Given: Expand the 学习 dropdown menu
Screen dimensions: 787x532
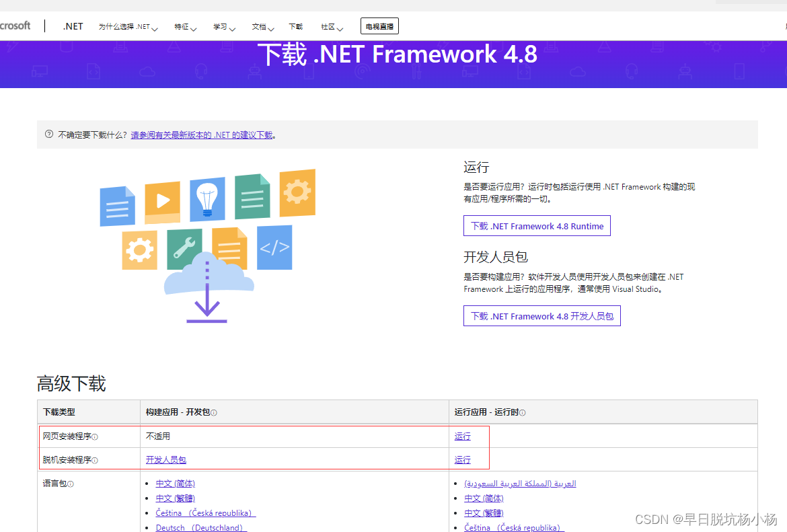Looking at the screenshot, I should [x=224, y=27].
